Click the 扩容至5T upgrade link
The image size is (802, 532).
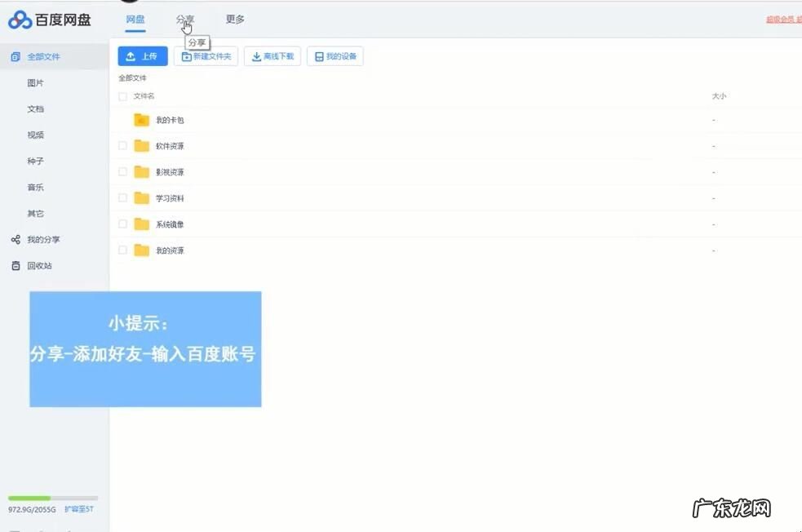[x=78, y=508]
